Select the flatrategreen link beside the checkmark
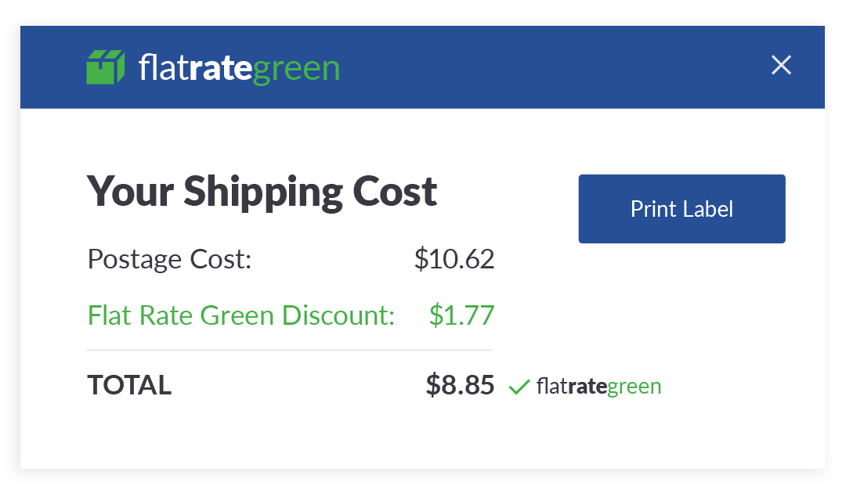 [x=599, y=385]
